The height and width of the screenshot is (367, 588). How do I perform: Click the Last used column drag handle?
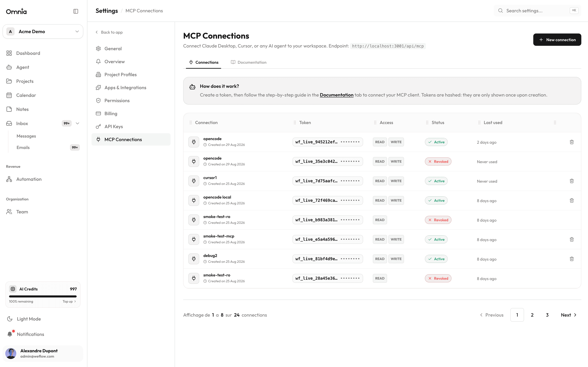point(479,123)
